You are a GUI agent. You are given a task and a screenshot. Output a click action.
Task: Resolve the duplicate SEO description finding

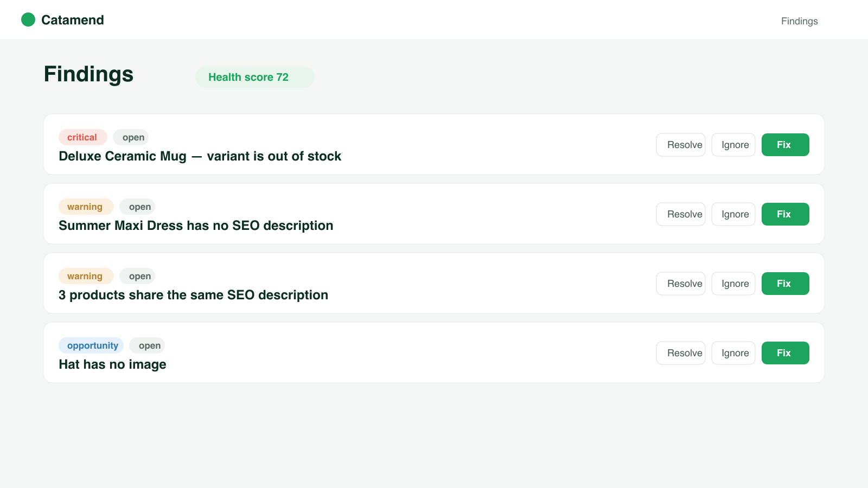point(681,284)
